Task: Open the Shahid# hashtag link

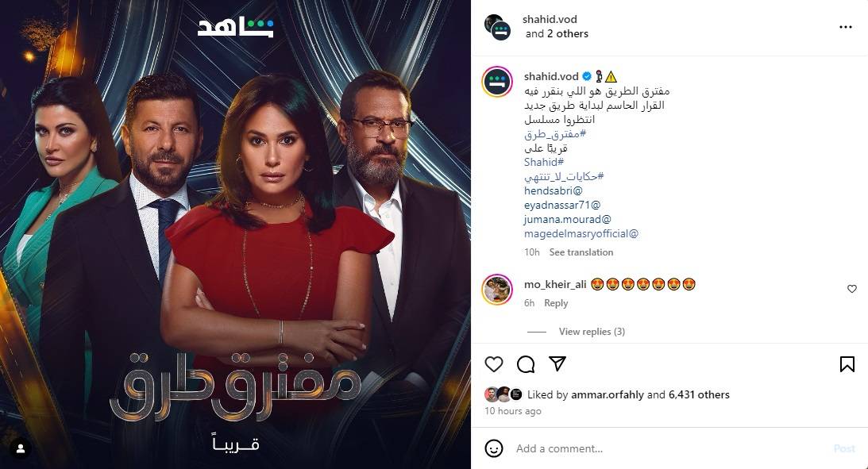Action: [x=544, y=162]
